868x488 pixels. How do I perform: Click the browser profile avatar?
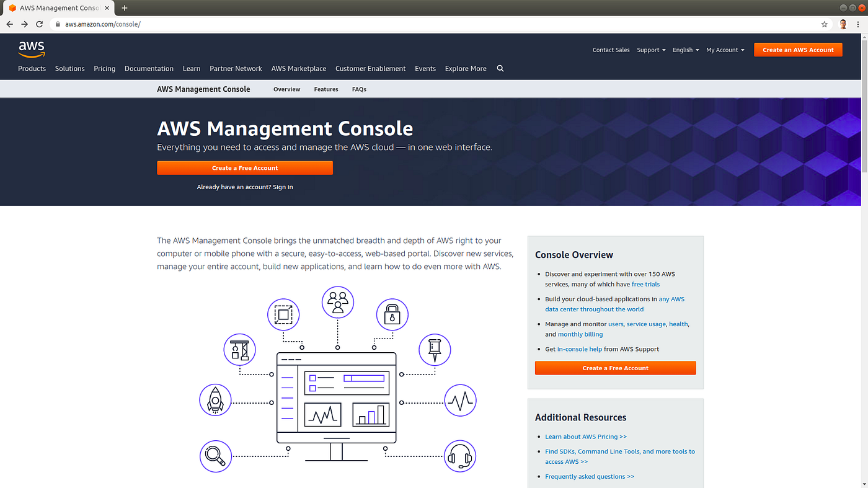coord(843,24)
